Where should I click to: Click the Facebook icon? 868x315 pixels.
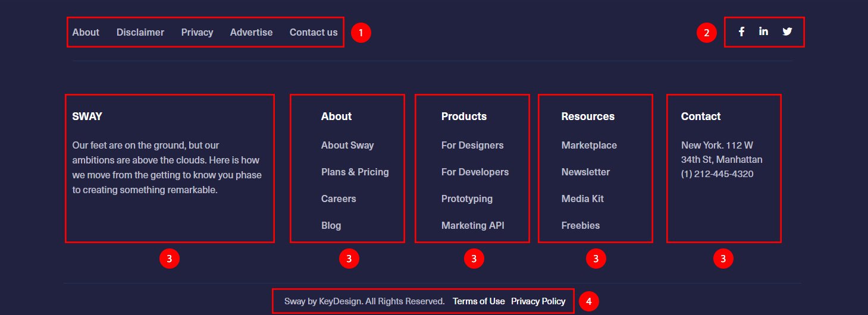point(741,32)
